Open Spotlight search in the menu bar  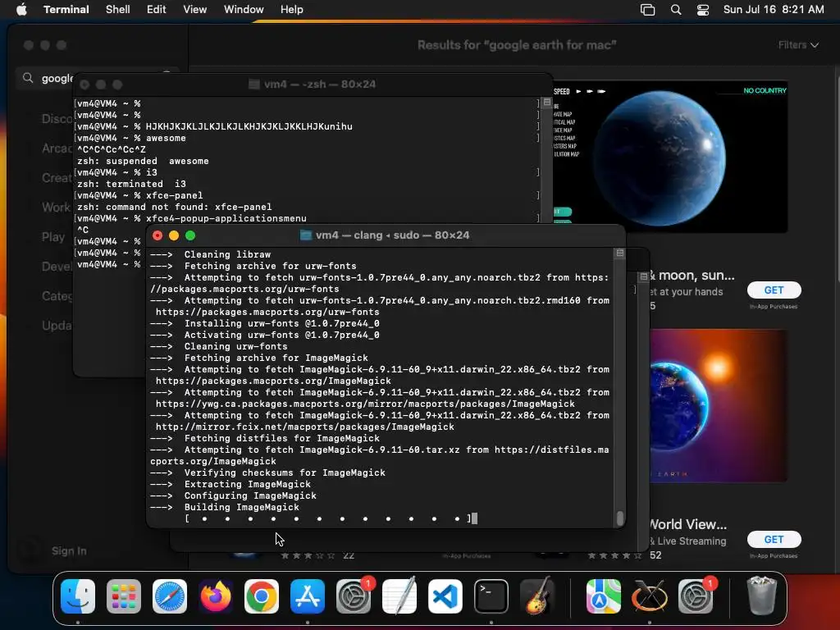click(x=676, y=10)
